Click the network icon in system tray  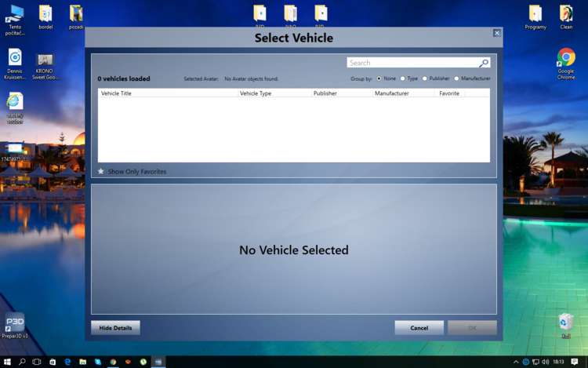(x=536, y=362)
